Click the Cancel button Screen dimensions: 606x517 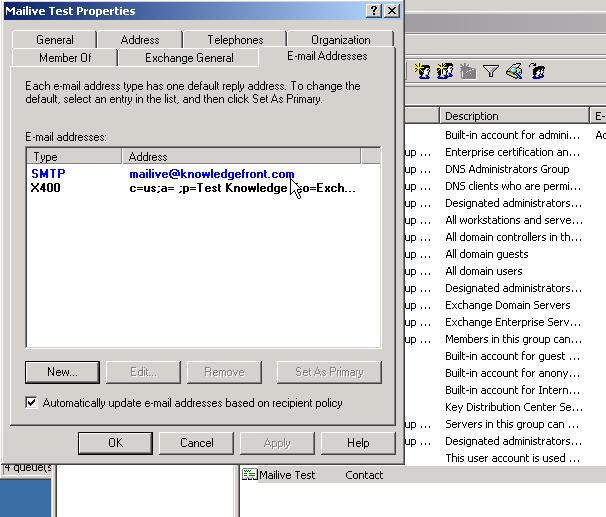pyautogui.click(x=196, y=443)
